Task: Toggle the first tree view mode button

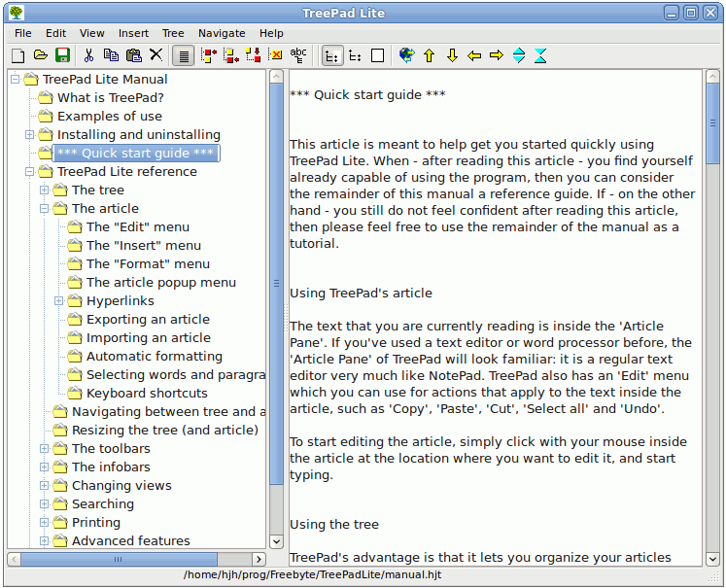Action: [331, 55]
